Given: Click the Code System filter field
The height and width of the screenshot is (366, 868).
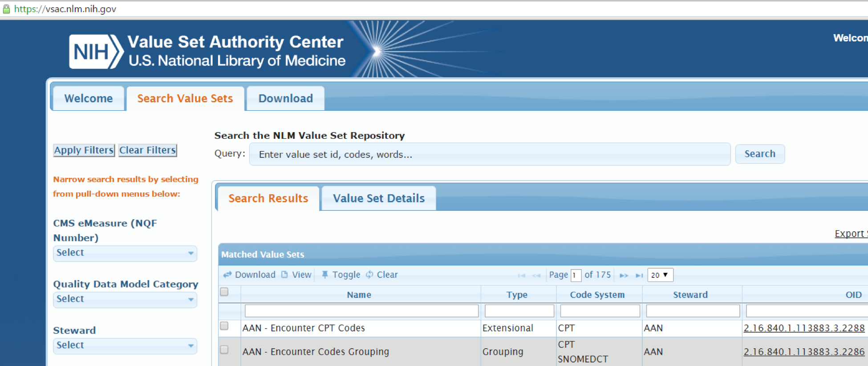Looking at the screenshot, I should pos(600,311).
